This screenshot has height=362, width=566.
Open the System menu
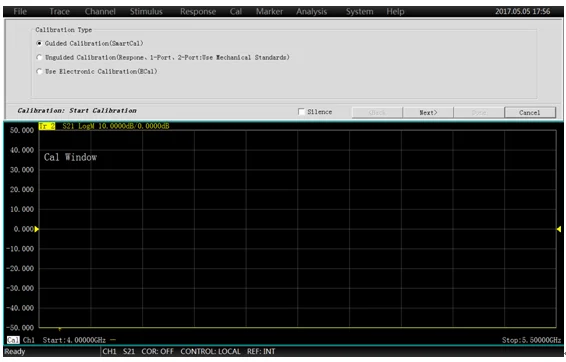pos(360,12)
